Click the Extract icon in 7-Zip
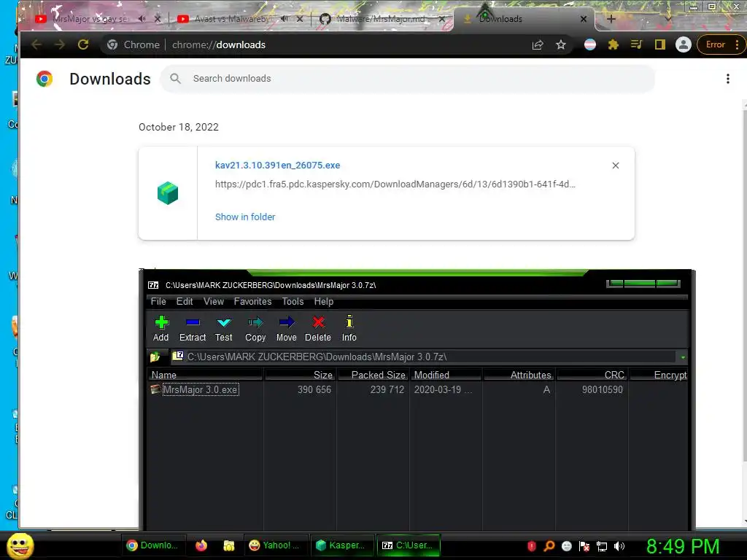This screenshot has height=560, width=747. point(193,323)
